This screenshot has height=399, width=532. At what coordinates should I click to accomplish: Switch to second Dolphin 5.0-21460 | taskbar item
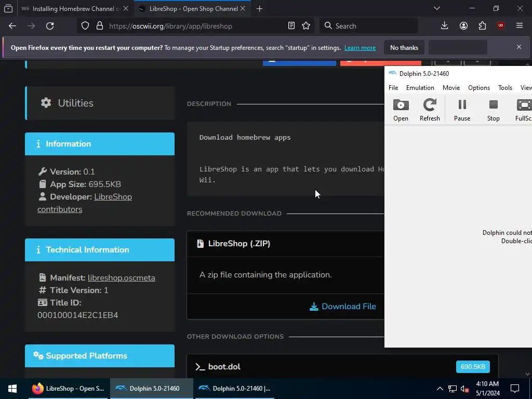[235, 389]
